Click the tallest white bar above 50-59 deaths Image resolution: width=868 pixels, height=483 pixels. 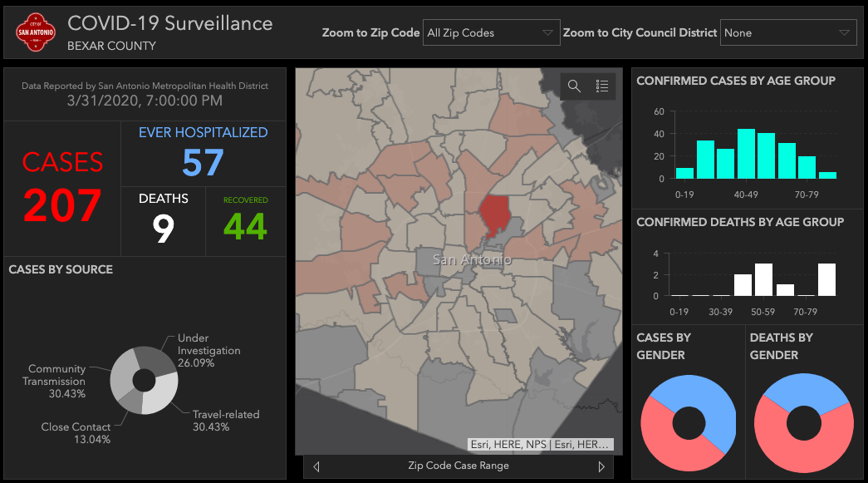click(763, 279)
